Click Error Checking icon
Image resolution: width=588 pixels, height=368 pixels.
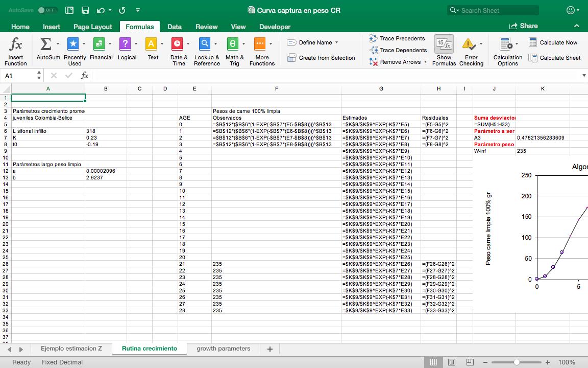469,44
